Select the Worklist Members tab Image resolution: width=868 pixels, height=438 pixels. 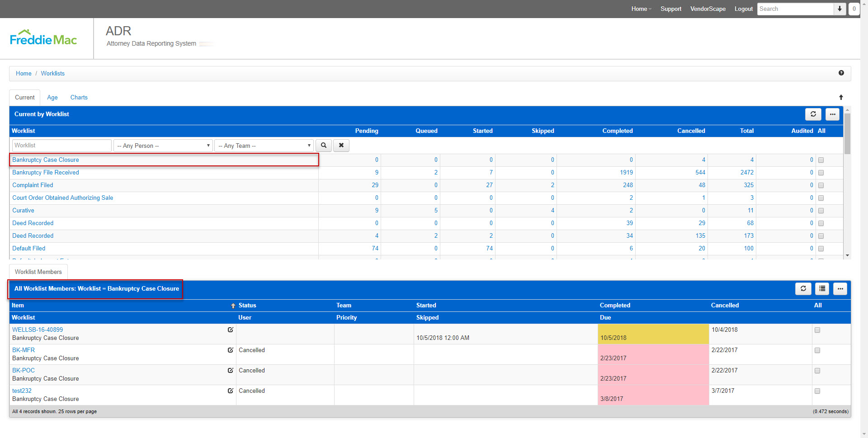(x=38, y=272)
